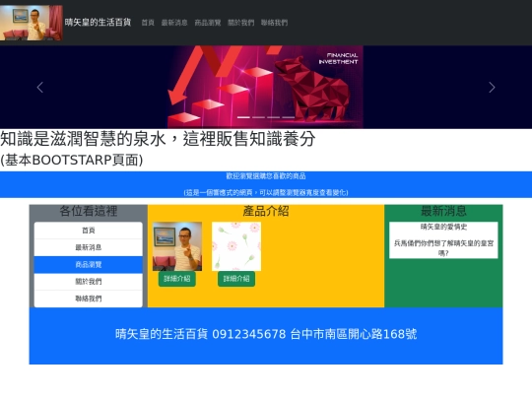Screen dimensions: 532x399
Task: Click the 歡迎瀏覽選購您喜歡的商品 banner text
Action: pyautogui.click(x=266, y=176)
